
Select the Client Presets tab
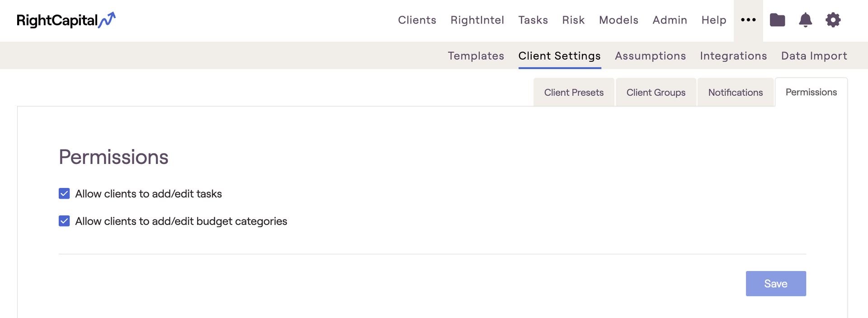tap(574, 93)
